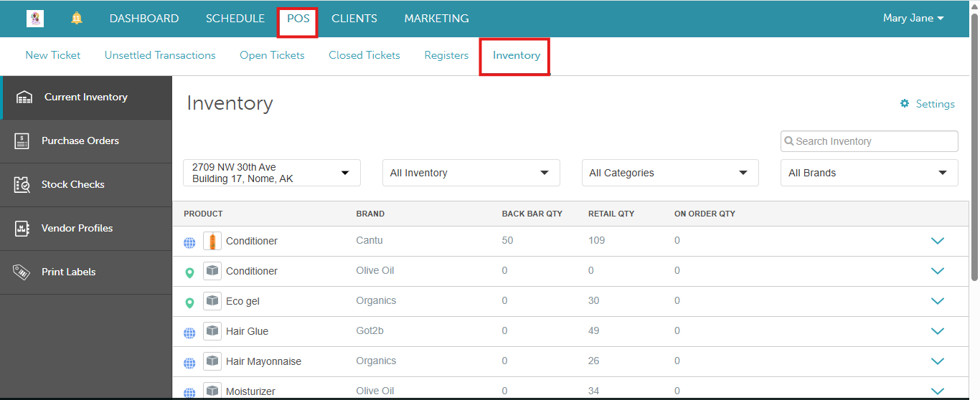The image size is (980, 400).
Task: Click globe icon beside Hair Glue
Action: point(189,333)
